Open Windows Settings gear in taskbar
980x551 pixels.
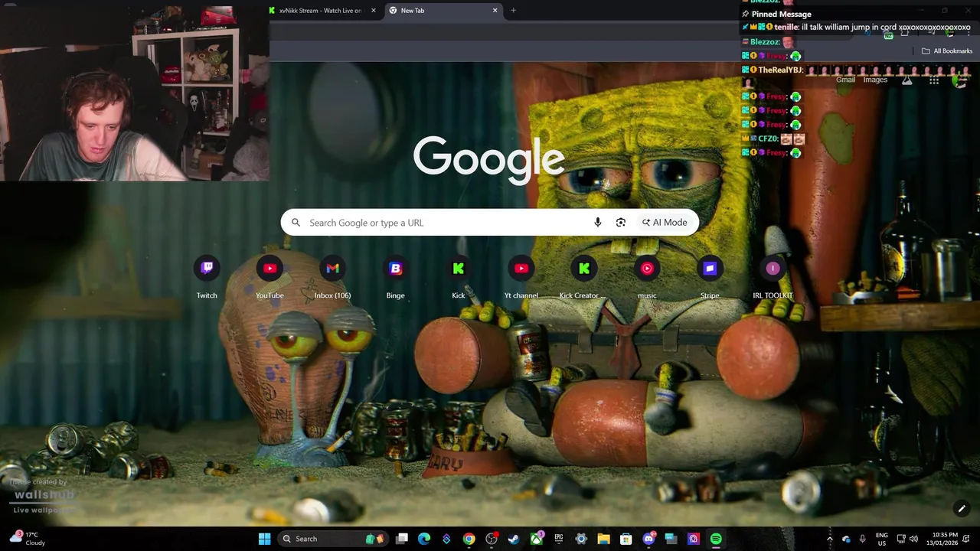[581, 539]
